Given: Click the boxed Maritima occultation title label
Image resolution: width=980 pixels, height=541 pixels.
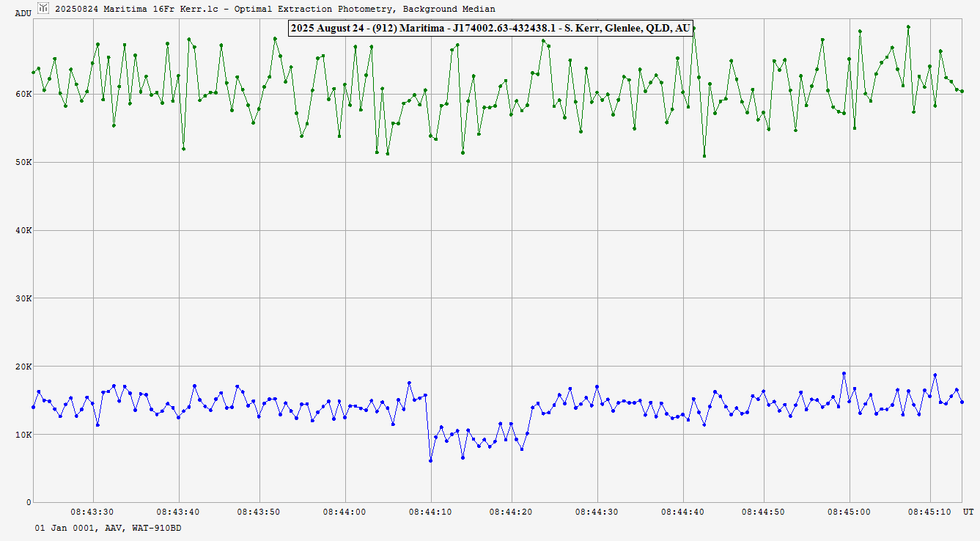Looking at the screenshot, I should (x=490, y=29).
